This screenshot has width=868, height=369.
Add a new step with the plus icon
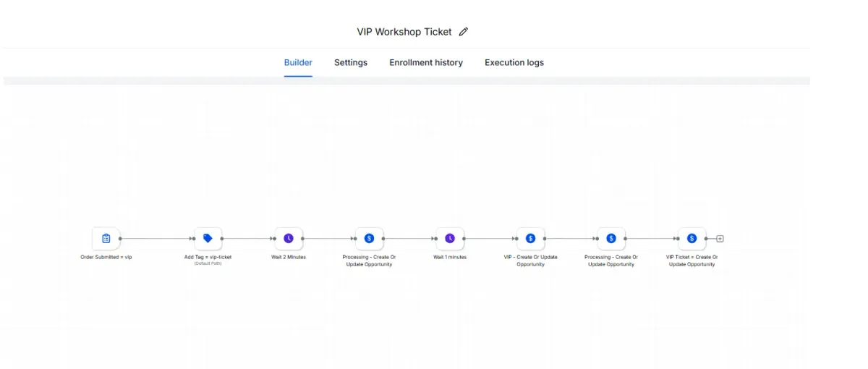(720, 239)
